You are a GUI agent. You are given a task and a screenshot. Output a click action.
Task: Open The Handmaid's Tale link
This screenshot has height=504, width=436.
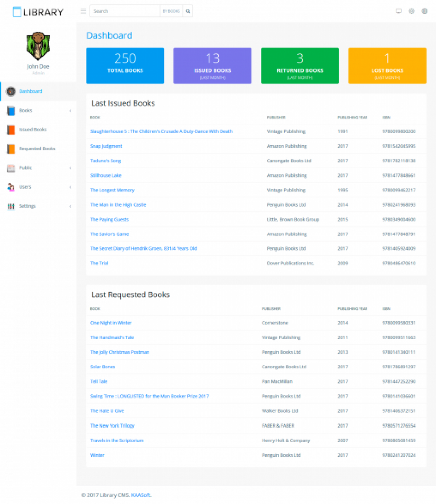pyautogui.click(x=112, y=337)
